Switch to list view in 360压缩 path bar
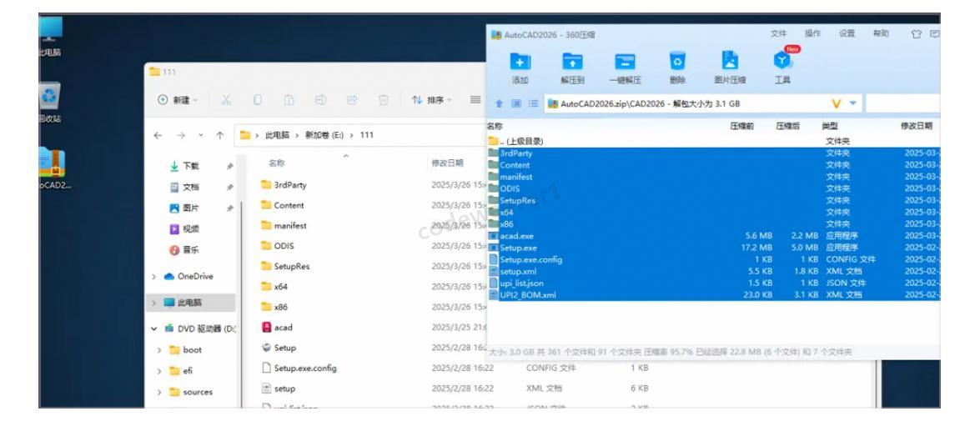 pos(534,104)
